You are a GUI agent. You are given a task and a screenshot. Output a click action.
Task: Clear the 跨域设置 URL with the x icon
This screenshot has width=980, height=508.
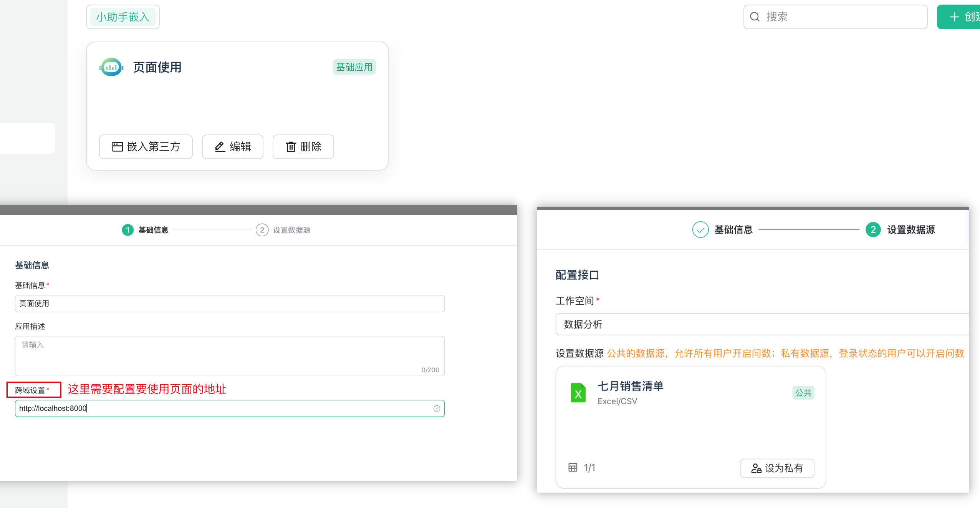click(x=437, y=408)
